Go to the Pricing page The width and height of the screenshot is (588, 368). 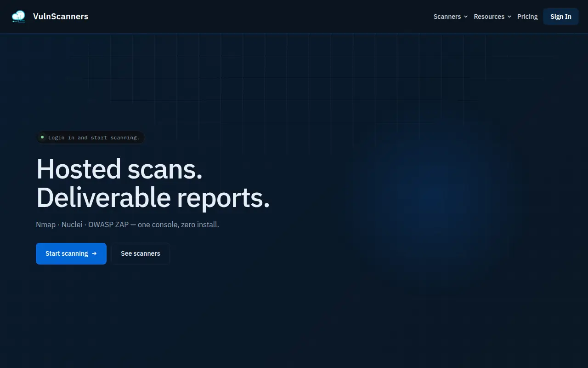click(x=527, y=17)
